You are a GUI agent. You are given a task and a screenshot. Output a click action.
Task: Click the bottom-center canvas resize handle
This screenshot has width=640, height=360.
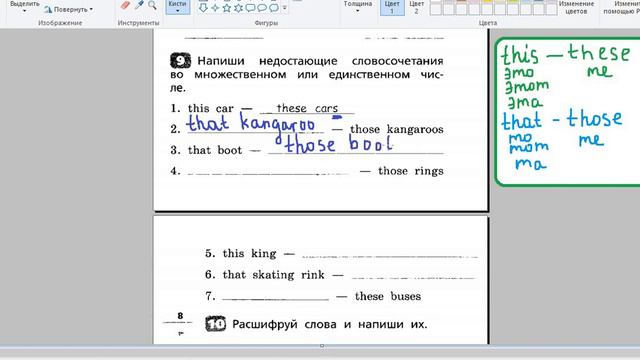[322, 346]
